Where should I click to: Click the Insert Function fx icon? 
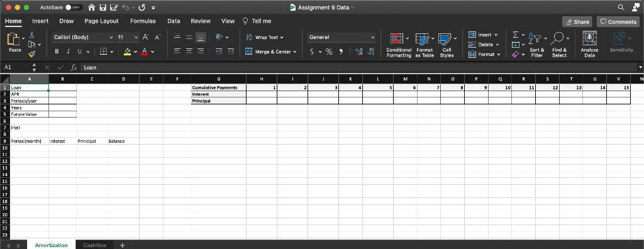[x=74, y=67]
